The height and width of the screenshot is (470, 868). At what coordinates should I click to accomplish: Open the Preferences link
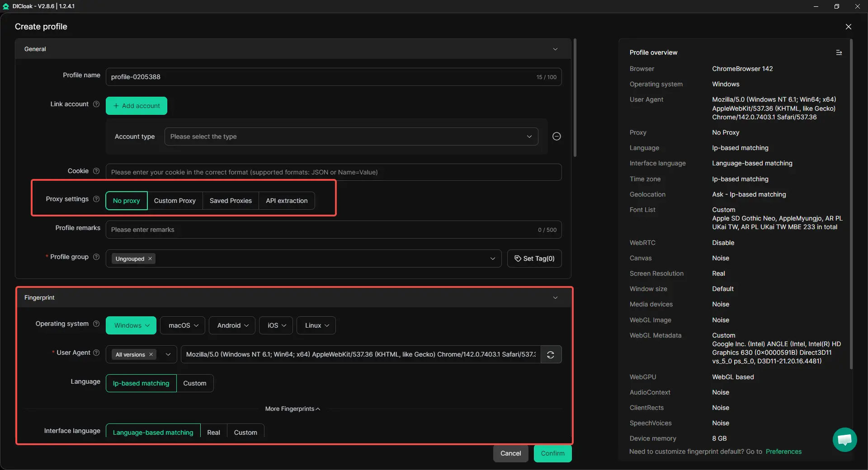tap(783, 452)
